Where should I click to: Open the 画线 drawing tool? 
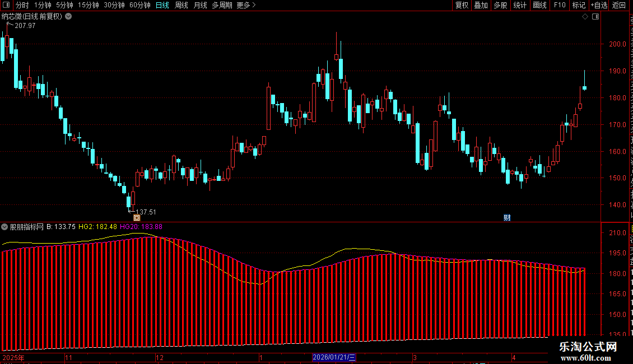pyautogui.click(x=539, y=5)
